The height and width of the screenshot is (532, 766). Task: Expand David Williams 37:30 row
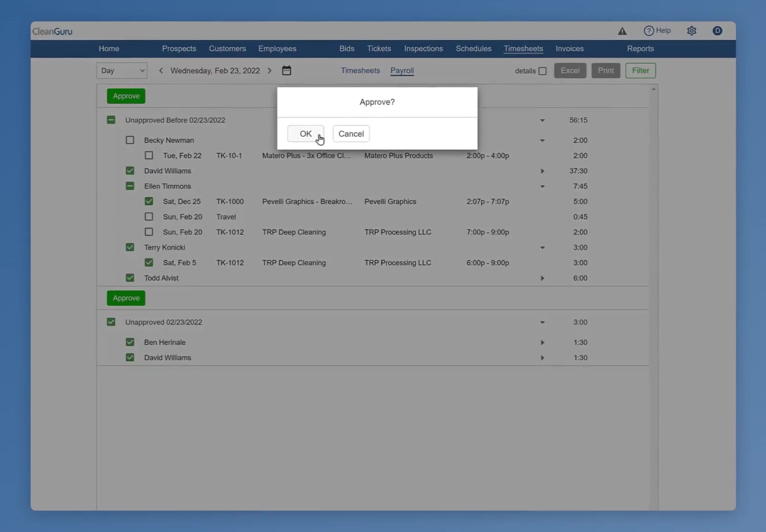(x=542, y=171)
